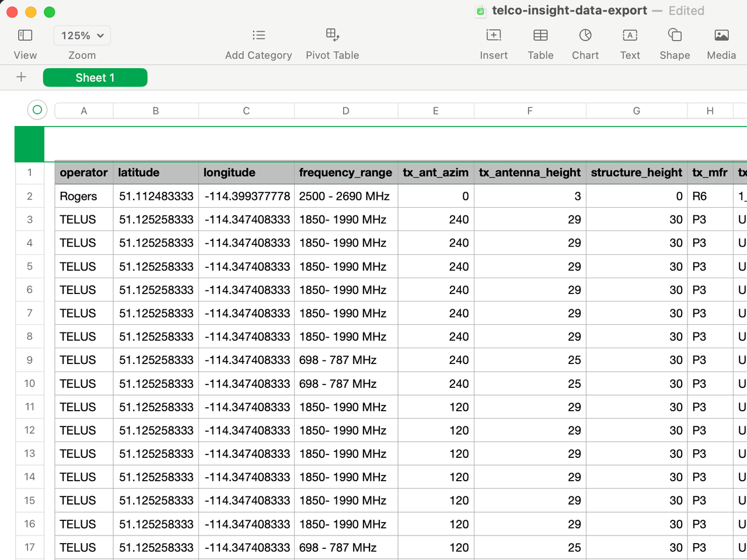The width and height of the screenshot is (747, 560).
Task: Click the frequency_range header cell
Action: coord(345,173)
